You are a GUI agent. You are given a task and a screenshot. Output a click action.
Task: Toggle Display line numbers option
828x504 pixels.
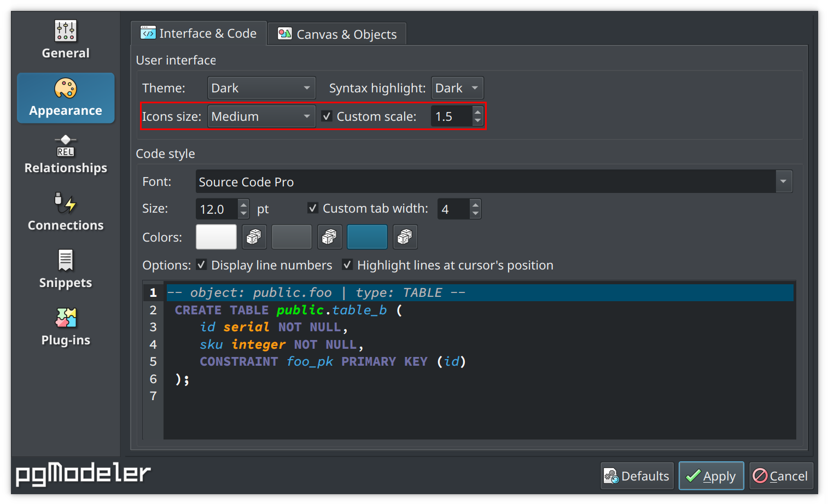click(201, 265)
